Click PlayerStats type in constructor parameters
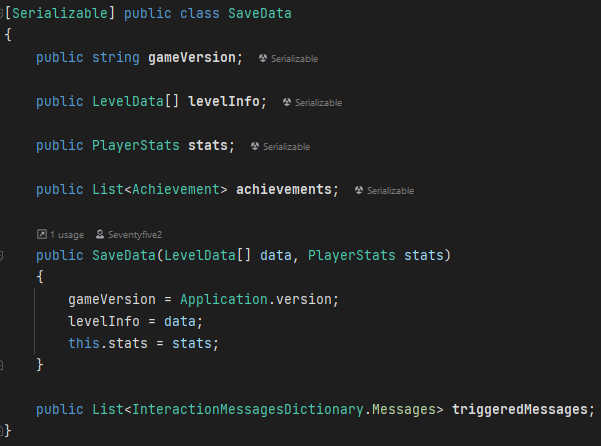The height and width of the screenshot is (446, 601). pyautogui.click(x=351, y=256)
